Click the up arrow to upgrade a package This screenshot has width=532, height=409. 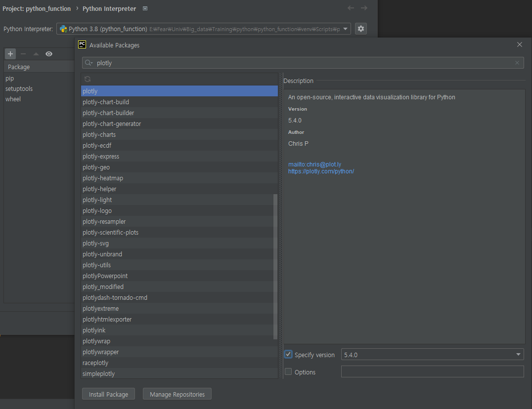coord(36,54)
